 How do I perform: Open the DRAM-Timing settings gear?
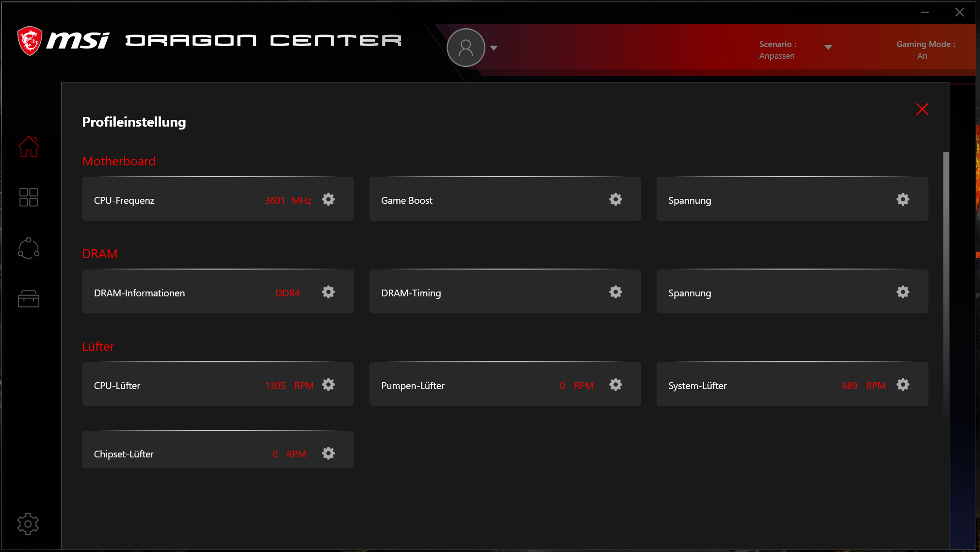[615, 292]
